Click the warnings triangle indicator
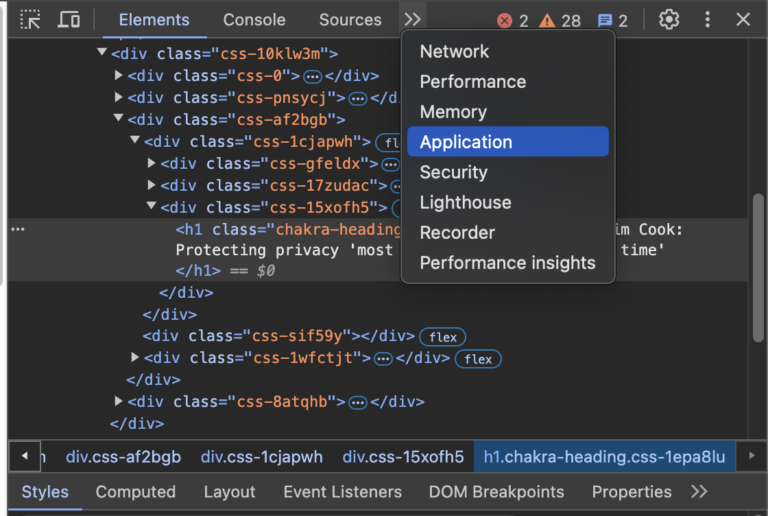The image size is (768, 516). [x=547, y=21]
